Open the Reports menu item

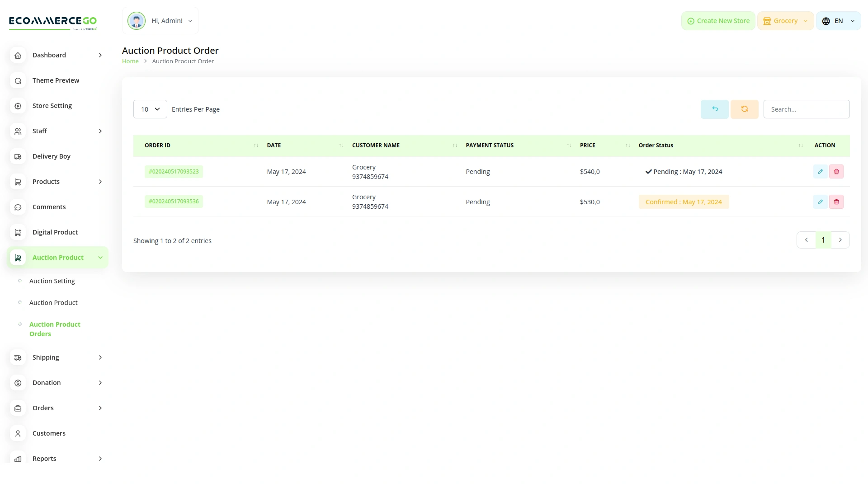point(44,459)
